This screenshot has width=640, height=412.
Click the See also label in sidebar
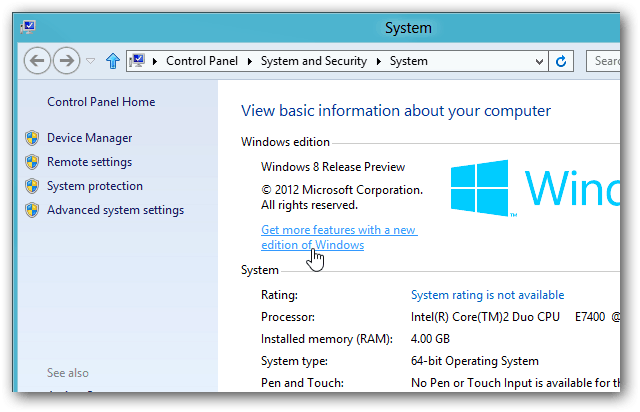[67, 373]
